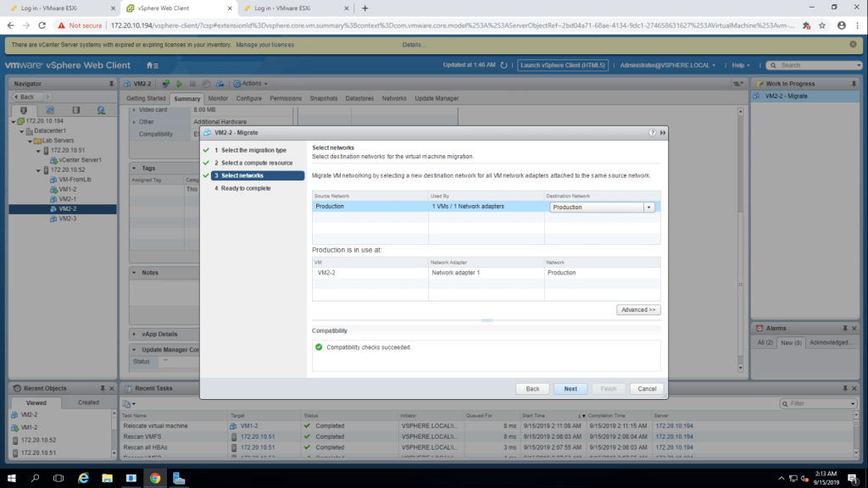
Task: Open the Storage view in the Navigator
Action: tap(75, 110)
